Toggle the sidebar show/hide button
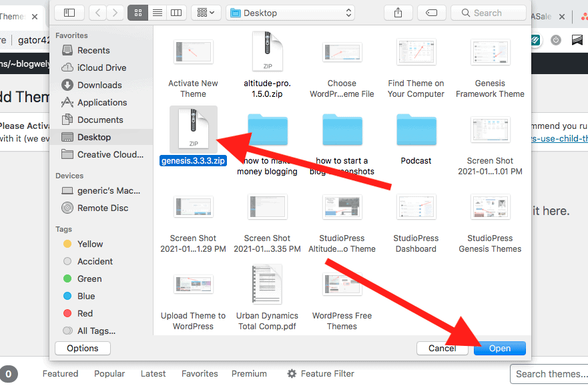 (x=69, y=13)
